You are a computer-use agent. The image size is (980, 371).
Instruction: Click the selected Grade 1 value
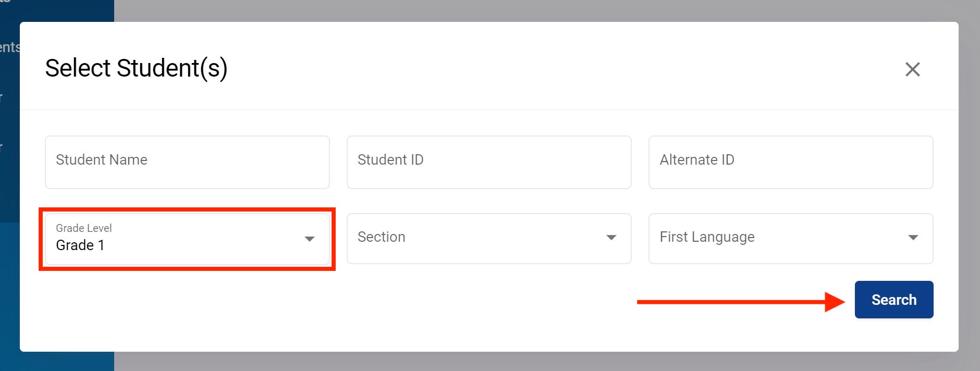point(80,245)
